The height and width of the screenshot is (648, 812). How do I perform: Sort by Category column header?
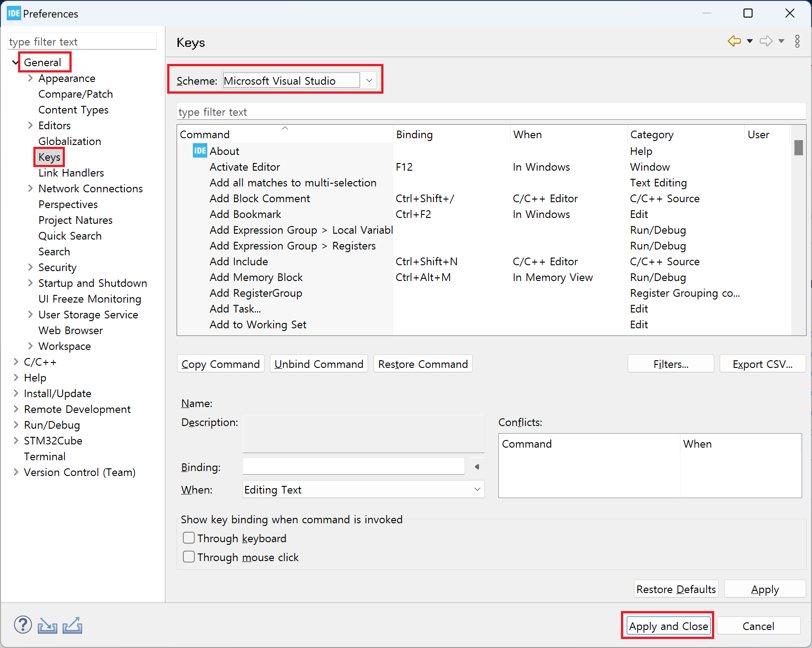(x=685, y=134)
